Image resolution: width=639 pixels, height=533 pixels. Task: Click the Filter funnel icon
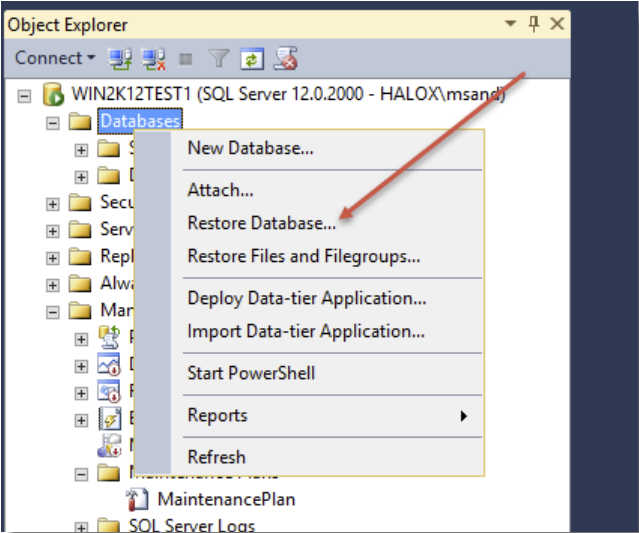pyautogui.click(x=219, y=59)
